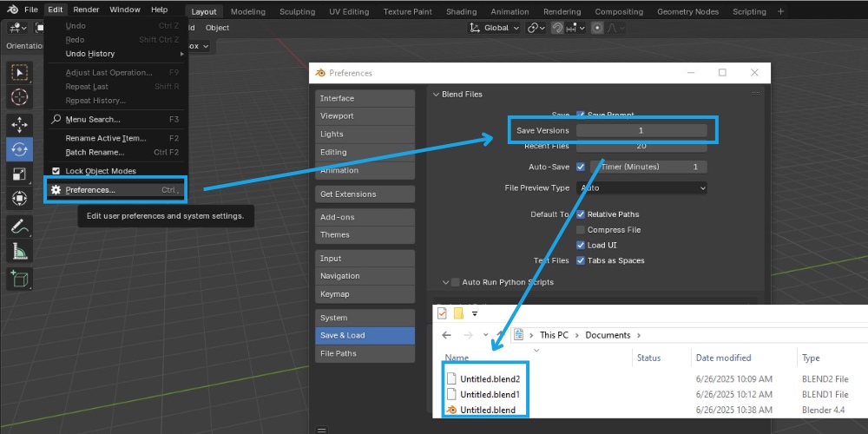Select the Move tool
The height and width of the screenshot is (434, 868).
(19, 125)
